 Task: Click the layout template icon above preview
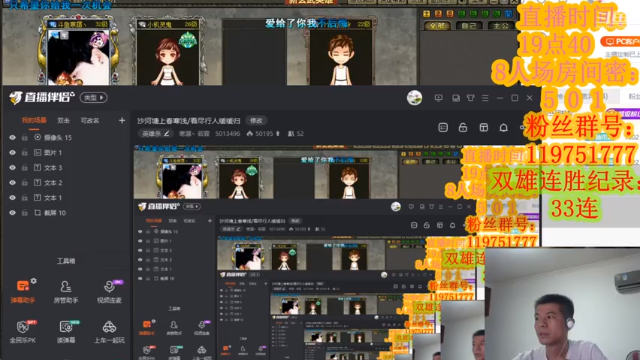(484, 128)
